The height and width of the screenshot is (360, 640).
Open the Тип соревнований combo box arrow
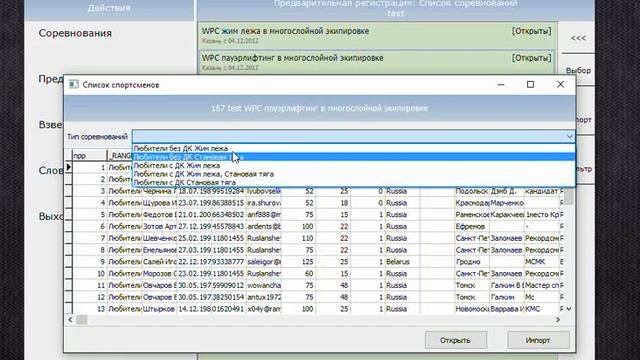pos(569,136)
